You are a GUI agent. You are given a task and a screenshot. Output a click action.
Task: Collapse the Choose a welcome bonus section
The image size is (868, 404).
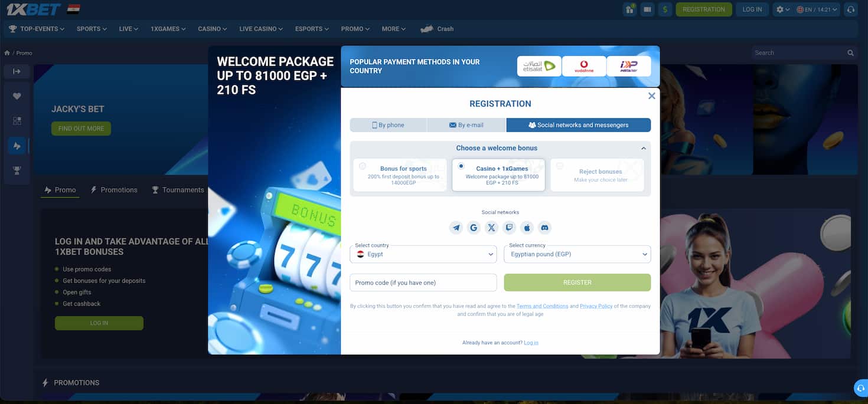(644, 148)
